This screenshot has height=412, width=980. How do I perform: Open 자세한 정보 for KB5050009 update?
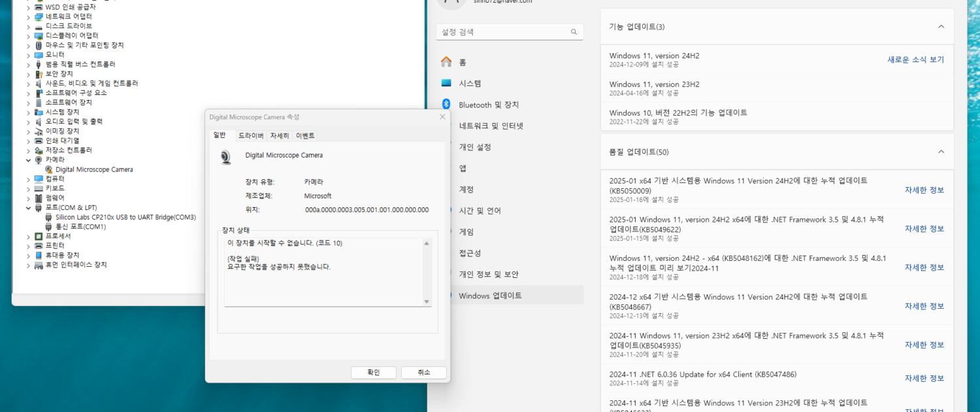[x=924, y=190]
